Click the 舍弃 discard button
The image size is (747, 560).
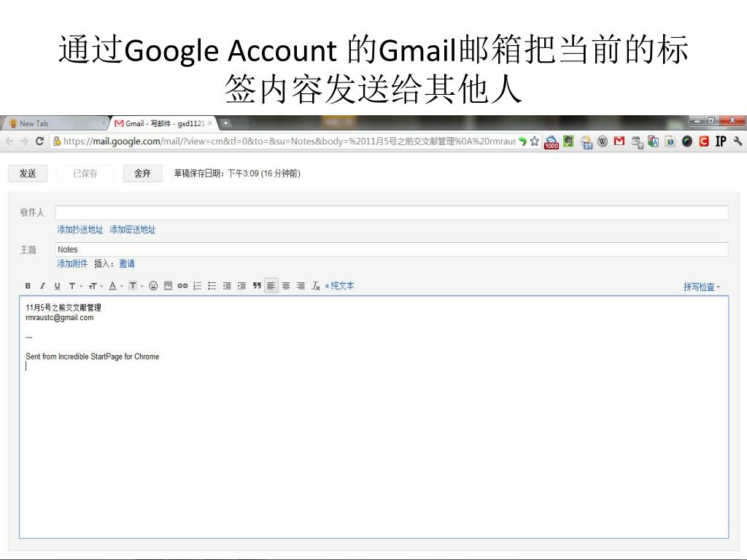coord(142,174)
